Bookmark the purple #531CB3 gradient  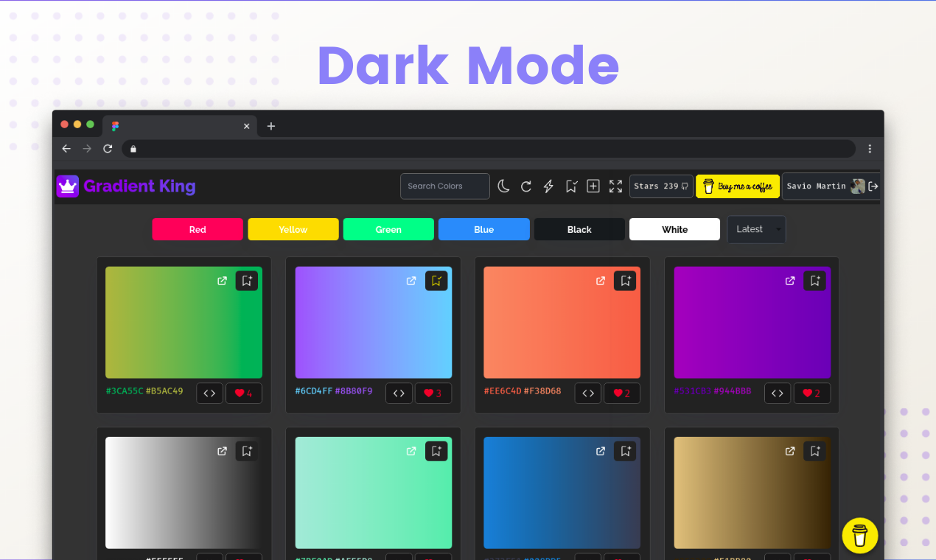814,281
